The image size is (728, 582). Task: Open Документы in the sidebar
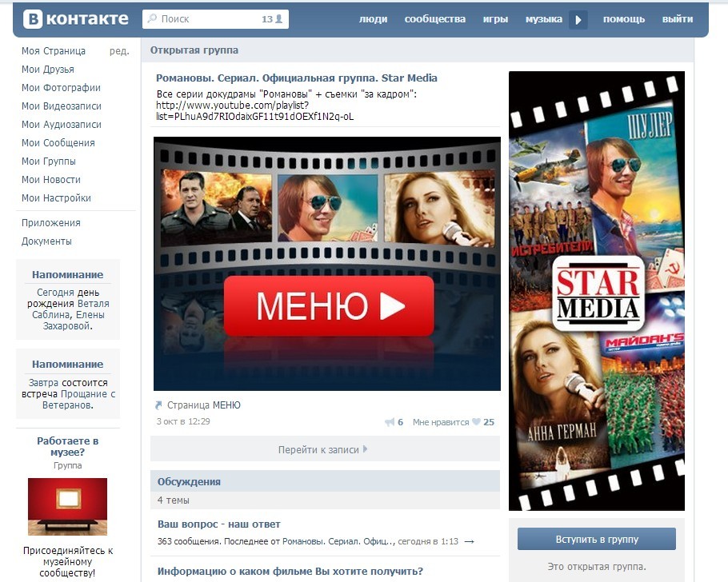[46, 241]
